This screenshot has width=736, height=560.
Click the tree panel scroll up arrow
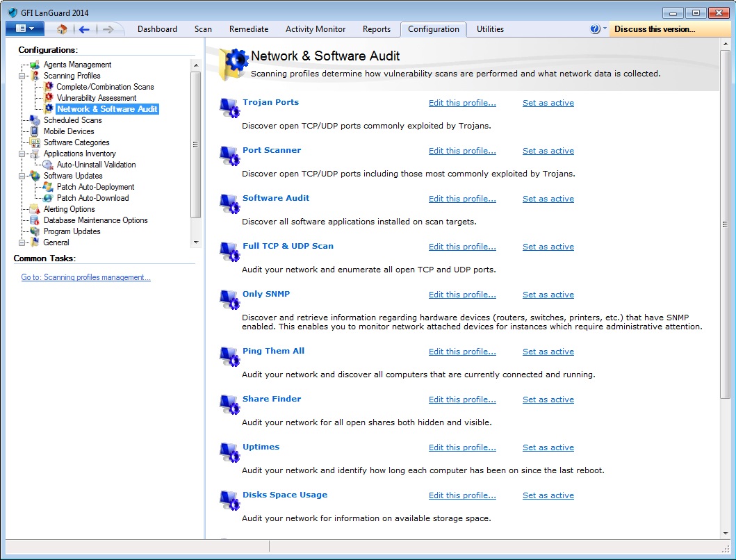[196, 65]
